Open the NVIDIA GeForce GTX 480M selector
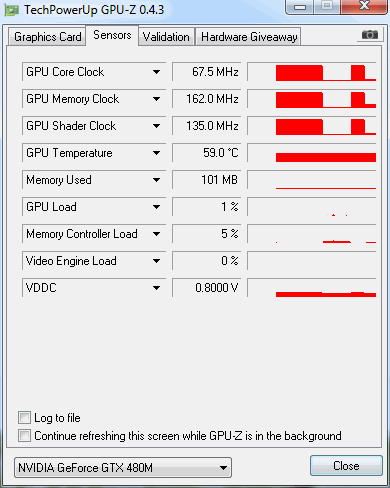 (123, 467)
